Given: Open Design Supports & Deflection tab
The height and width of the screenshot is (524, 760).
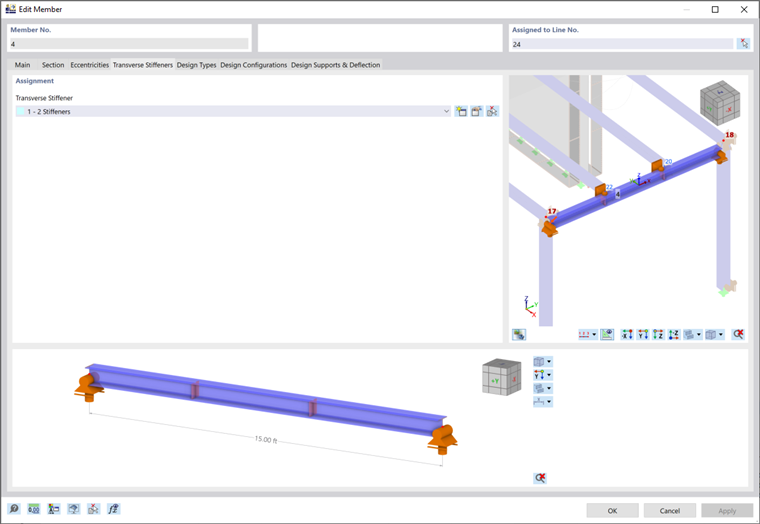Looking at the screenshot, I should 335,64.
